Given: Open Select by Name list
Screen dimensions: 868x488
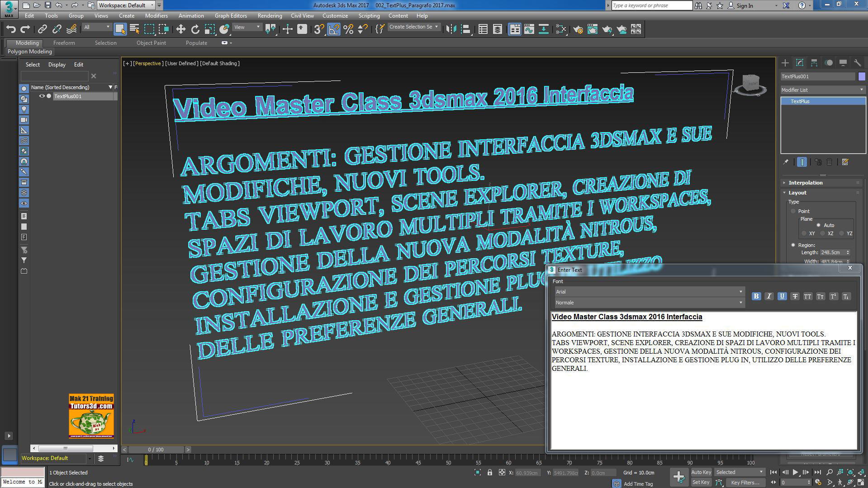Looking at the screenshot, I should point(134,29).
